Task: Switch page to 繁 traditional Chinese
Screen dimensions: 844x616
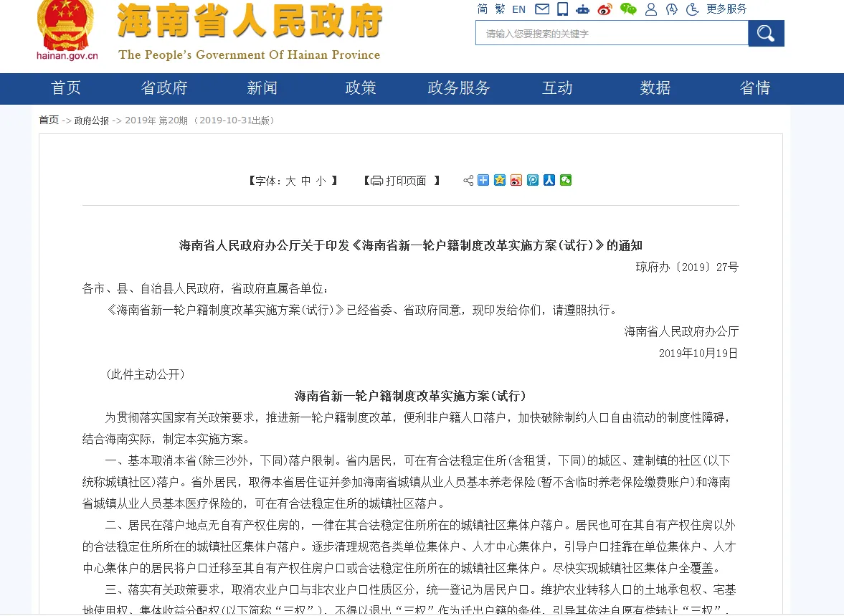Action: (501, 9)
